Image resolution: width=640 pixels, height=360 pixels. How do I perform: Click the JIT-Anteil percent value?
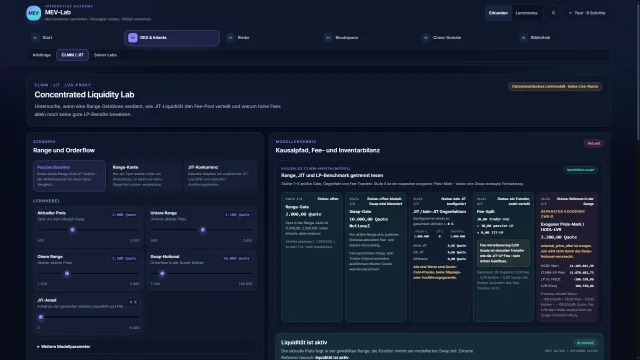pos(133,302)
